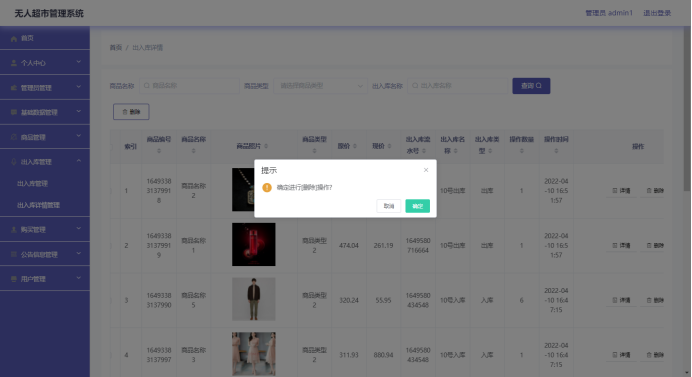Sort by 商品名称 column arrows
Image resolution: width=692 pixels, height=377 pixels.
pyautogui.click(x=193, y=151)
